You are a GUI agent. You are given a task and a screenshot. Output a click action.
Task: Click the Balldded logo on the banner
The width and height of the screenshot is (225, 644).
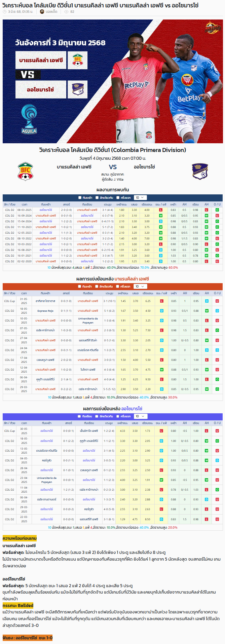coord(213,28)
